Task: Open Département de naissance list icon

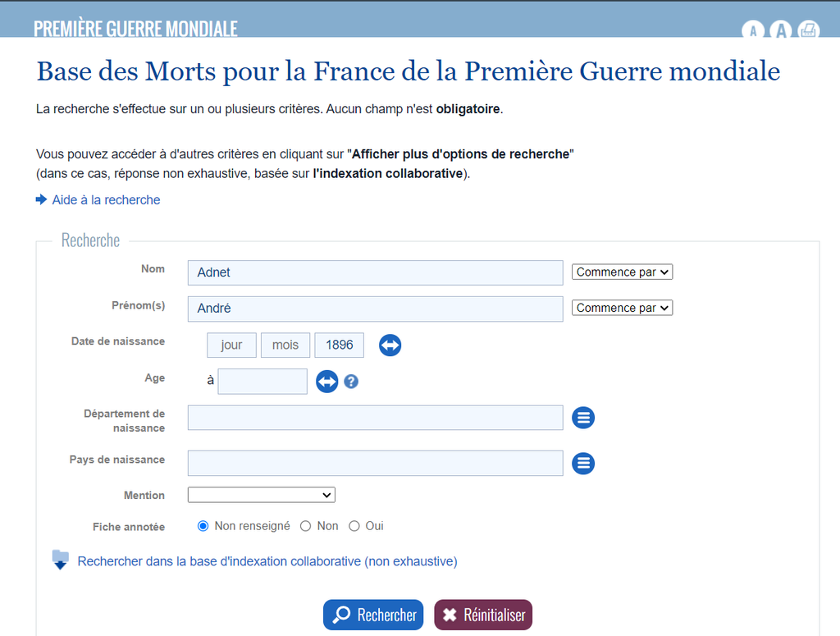Action: [583, 418]
